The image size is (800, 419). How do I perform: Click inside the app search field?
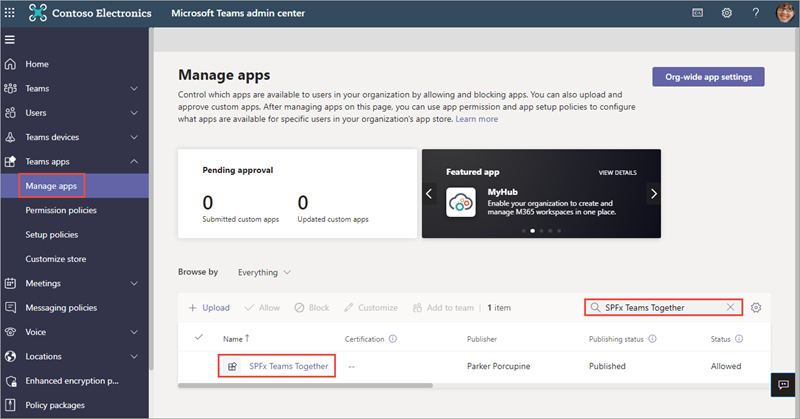click(663, 307)
